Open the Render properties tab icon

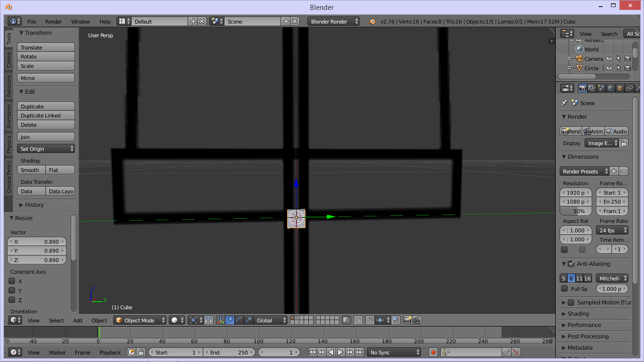point(583,88)
